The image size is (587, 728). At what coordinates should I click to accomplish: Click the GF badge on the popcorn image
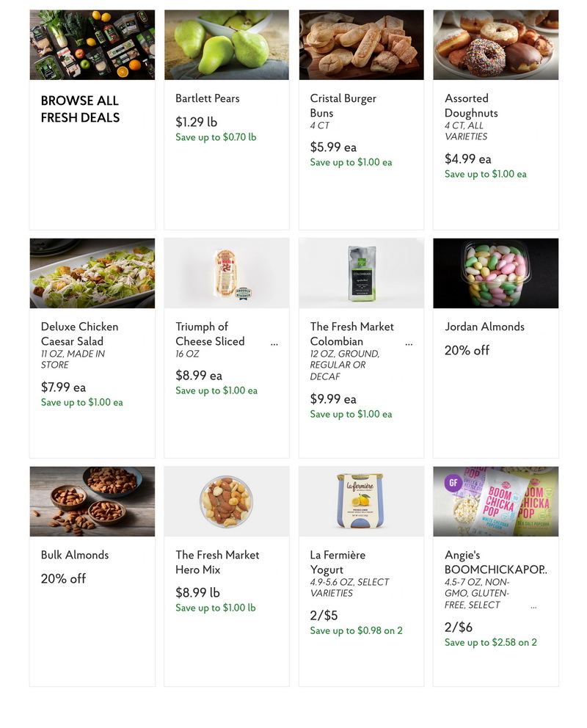tap(453, 483)
